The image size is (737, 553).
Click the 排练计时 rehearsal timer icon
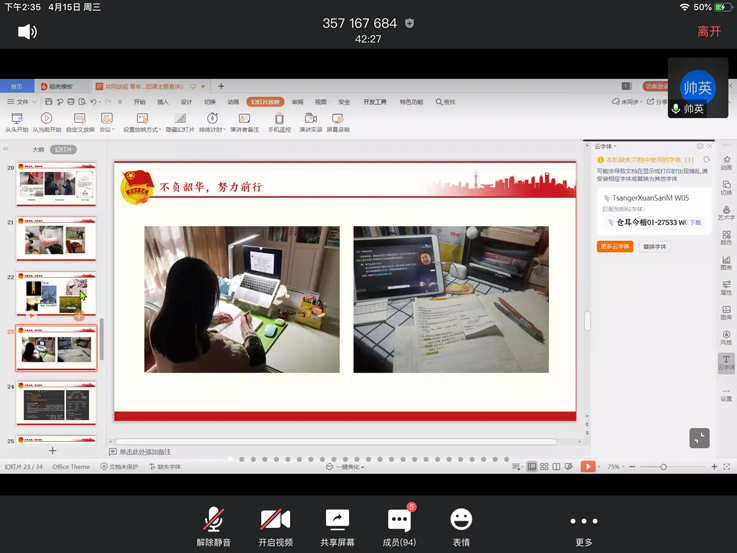[211, 121]
